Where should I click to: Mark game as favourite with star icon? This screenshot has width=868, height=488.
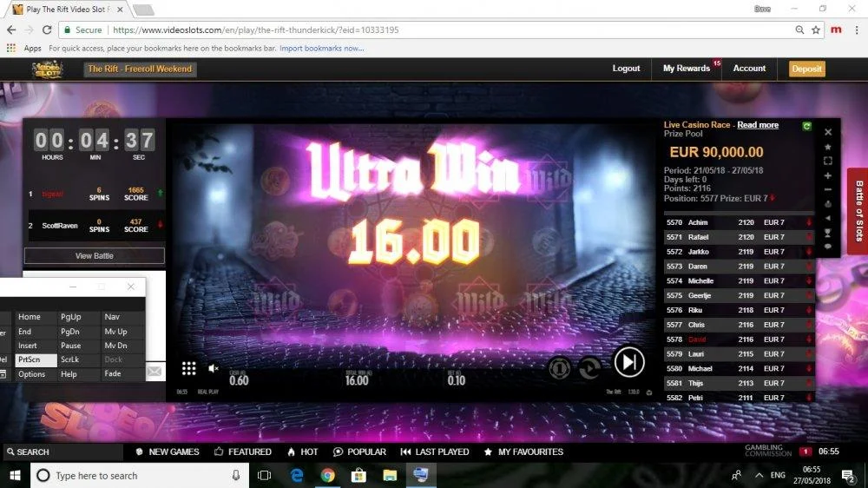828,147
